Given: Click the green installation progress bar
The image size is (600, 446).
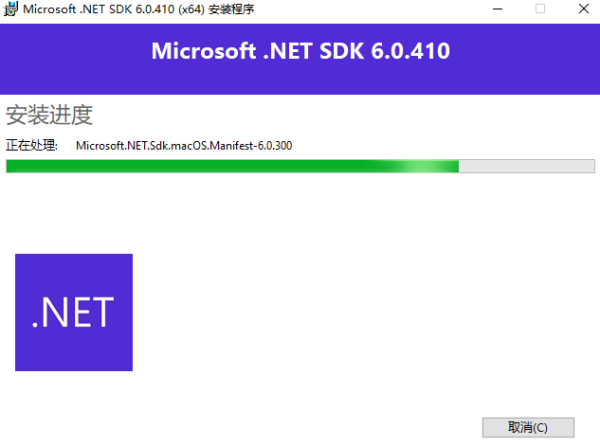Looking at the screenshot, I should point(300,166).
